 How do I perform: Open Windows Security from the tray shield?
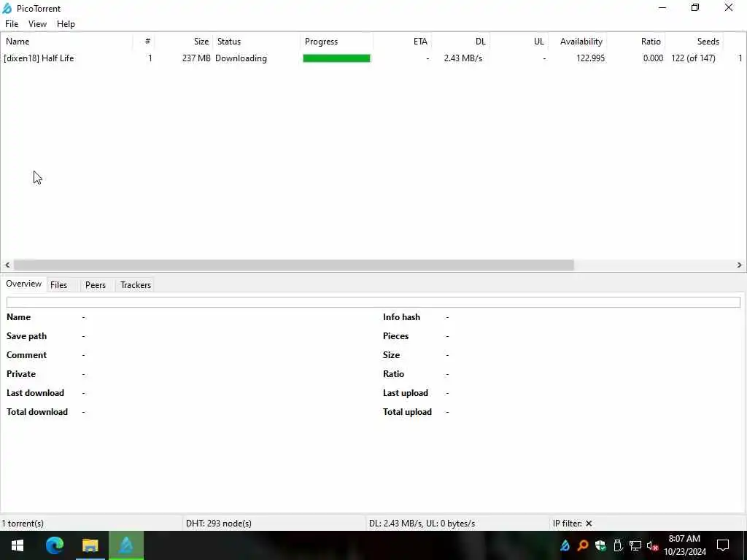click(600, 545)
